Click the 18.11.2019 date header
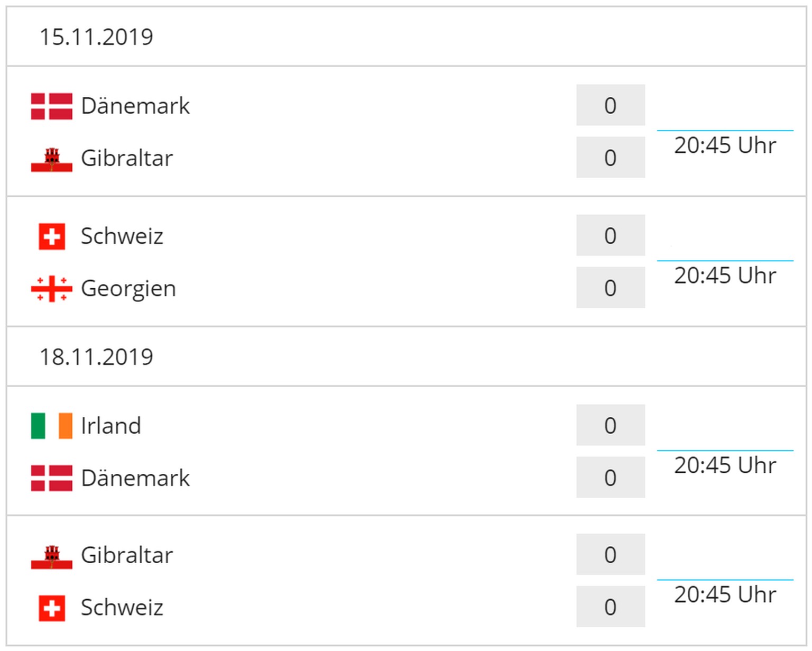The image size is (812, 651). pyautogui.click(x=96, y=357)
